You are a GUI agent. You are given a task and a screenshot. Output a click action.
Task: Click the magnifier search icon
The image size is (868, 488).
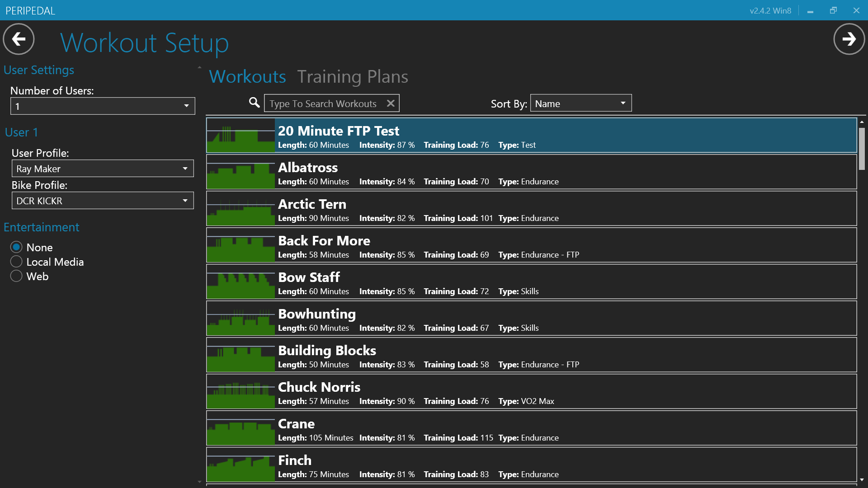(255, 103)
